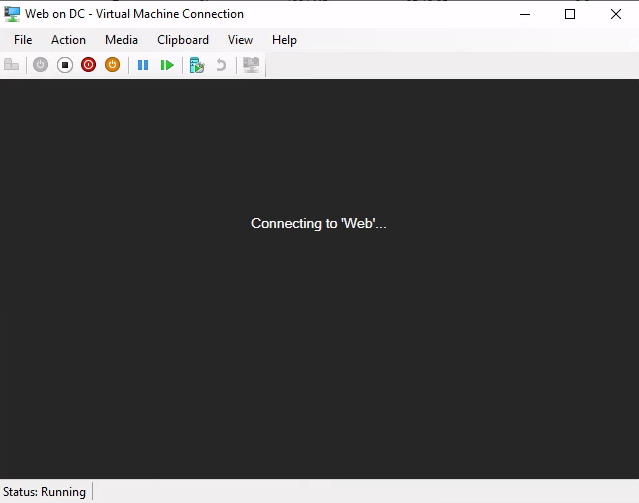Maximize the Virtual Machine Connection window

coord(570,14)
